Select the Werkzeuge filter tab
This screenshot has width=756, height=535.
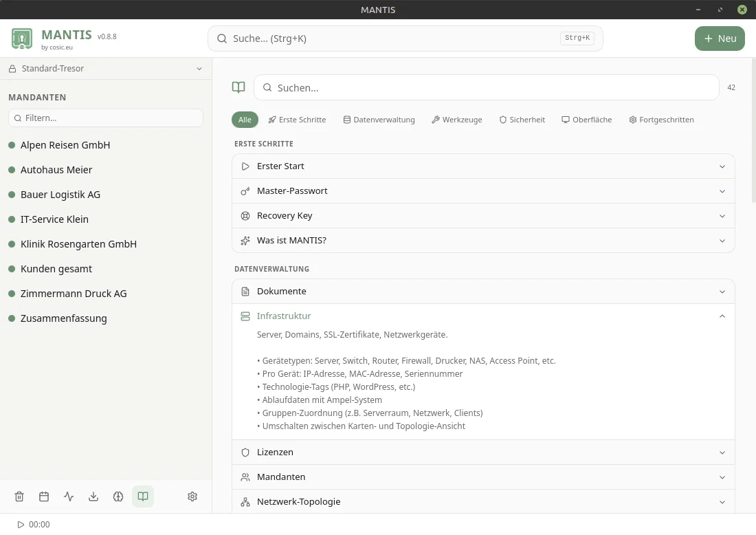point(456,120)
